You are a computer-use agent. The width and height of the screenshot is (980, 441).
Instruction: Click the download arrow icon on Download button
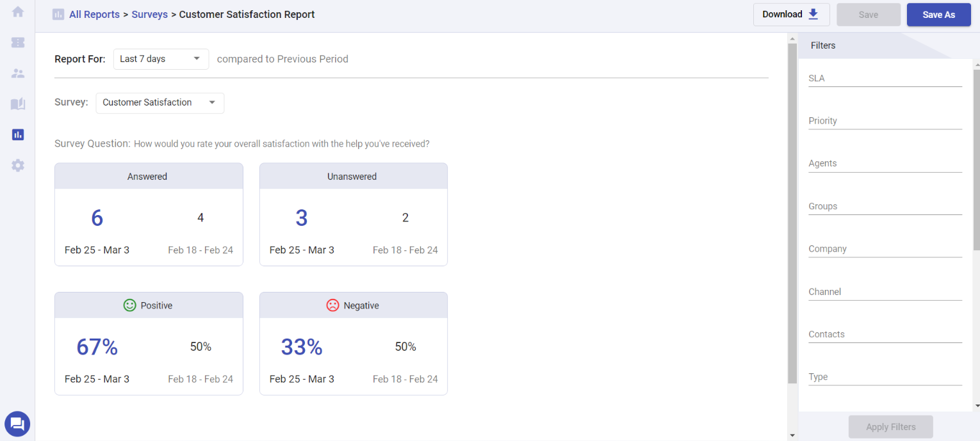tap(812, 13)
